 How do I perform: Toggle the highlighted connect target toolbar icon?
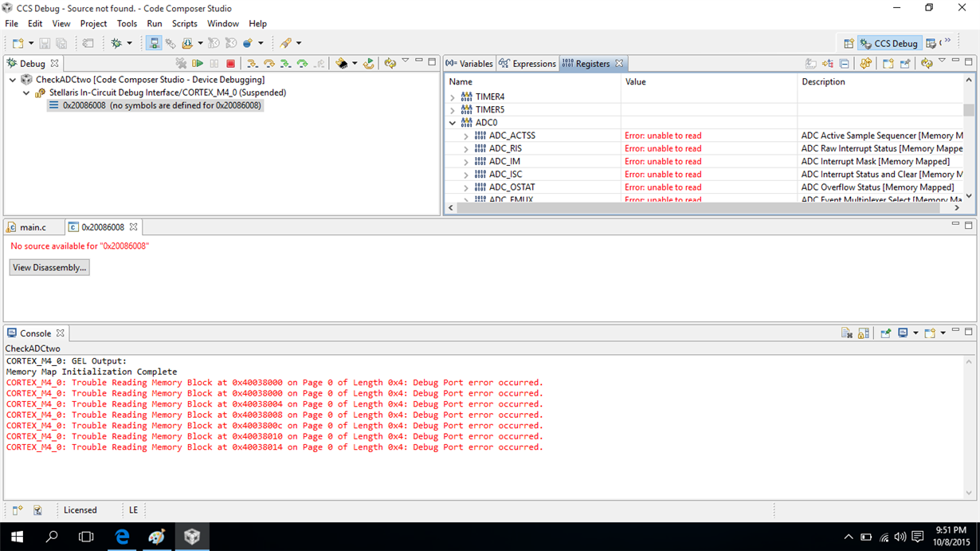[x=154, y=43]
